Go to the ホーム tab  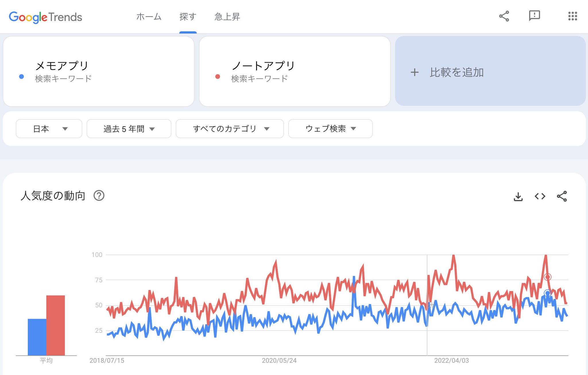pos(149,17)
